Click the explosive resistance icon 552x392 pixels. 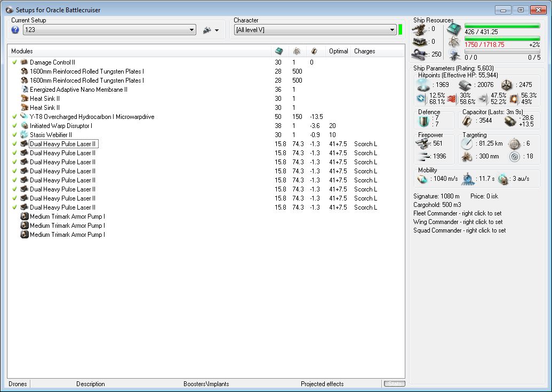(514, 99)
